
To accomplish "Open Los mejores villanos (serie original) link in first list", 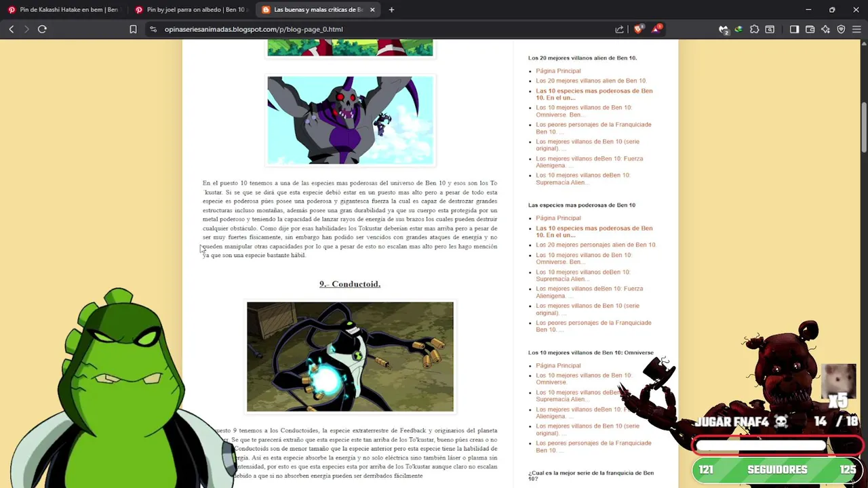I will point(587,145).
